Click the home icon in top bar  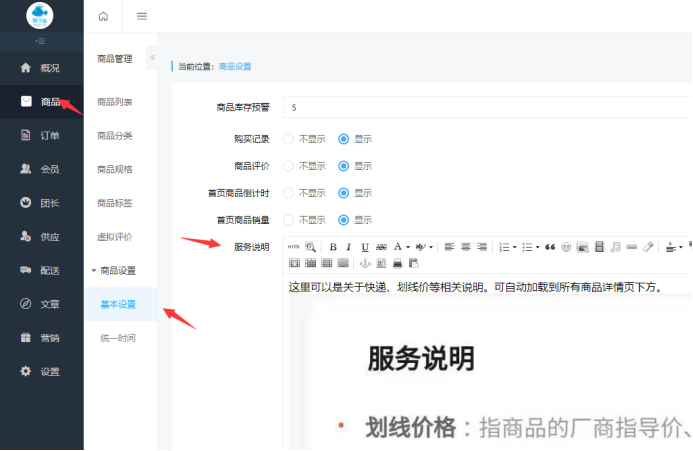coord(104,16)
